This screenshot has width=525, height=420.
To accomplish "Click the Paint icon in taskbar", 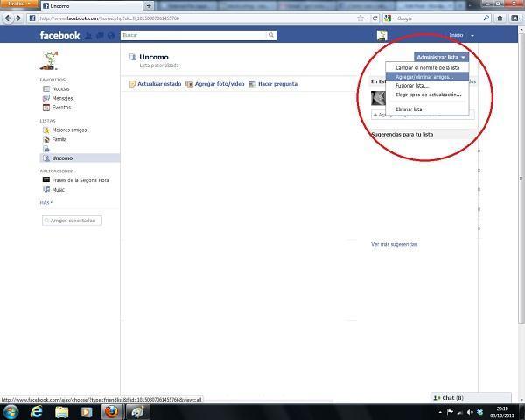I will tap(137, 412).
